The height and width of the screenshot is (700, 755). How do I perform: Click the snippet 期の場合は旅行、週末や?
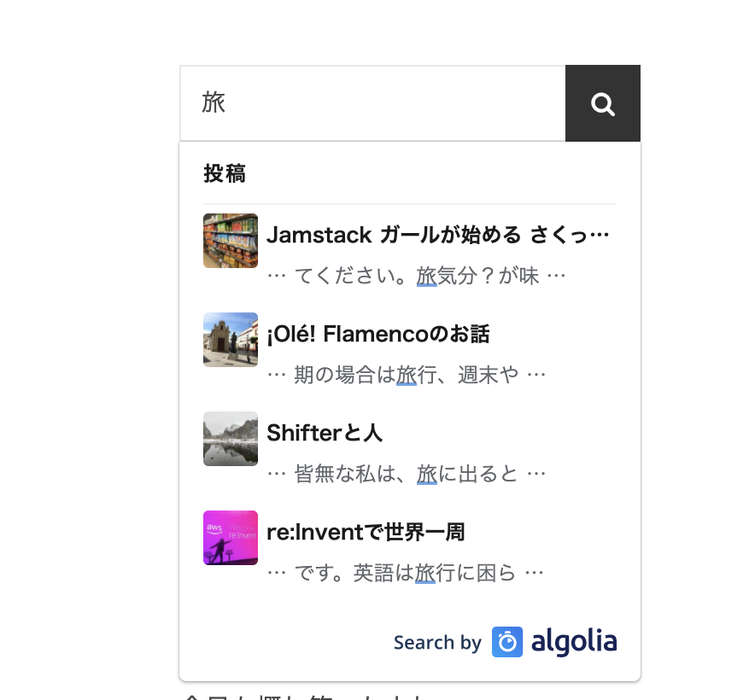coord(407,375)
